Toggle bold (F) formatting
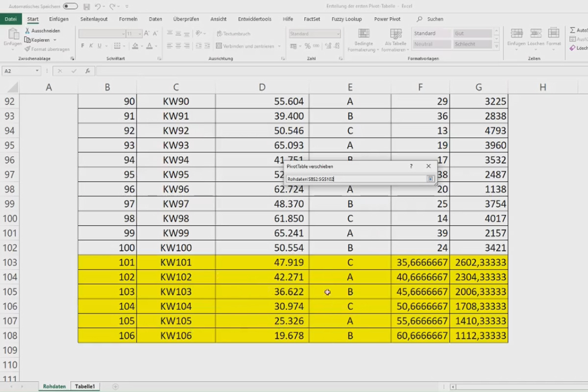This screenshot has width=588, height=392. [x=82, y=46]
